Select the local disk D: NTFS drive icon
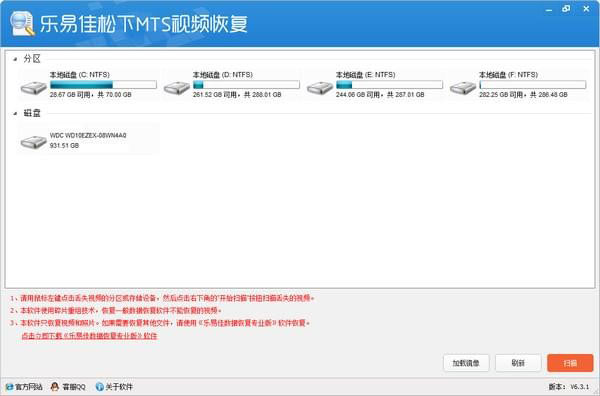This screenshot has height=396, width=600. tap(177, 88)
